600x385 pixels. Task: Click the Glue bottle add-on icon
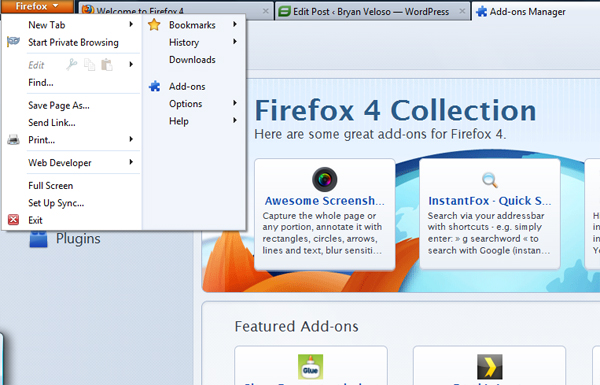(310, 367)
